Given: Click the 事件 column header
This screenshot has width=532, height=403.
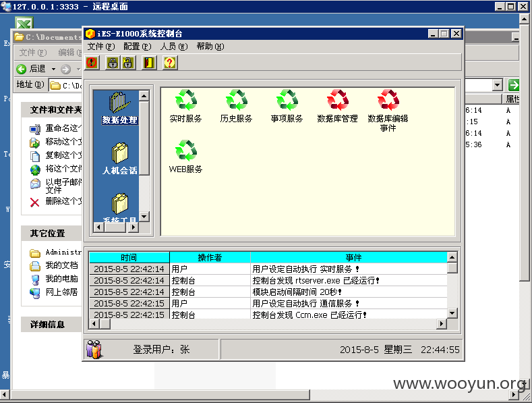Looking at the screenshot, I should (349, 258).
